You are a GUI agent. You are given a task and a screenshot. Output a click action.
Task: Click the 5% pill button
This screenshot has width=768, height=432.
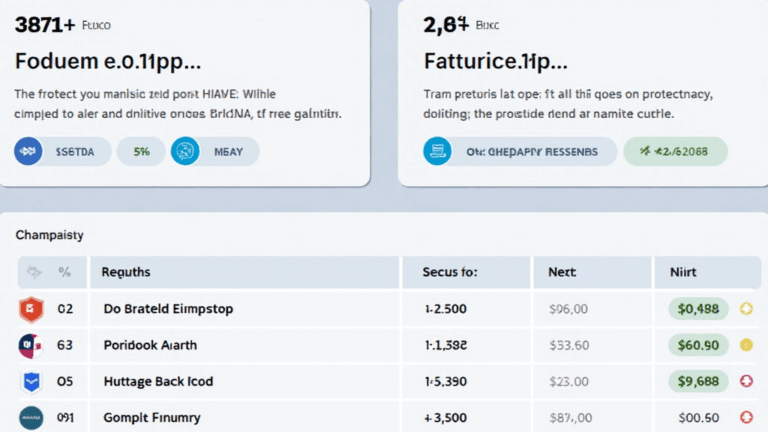click(x=141, y=151)
